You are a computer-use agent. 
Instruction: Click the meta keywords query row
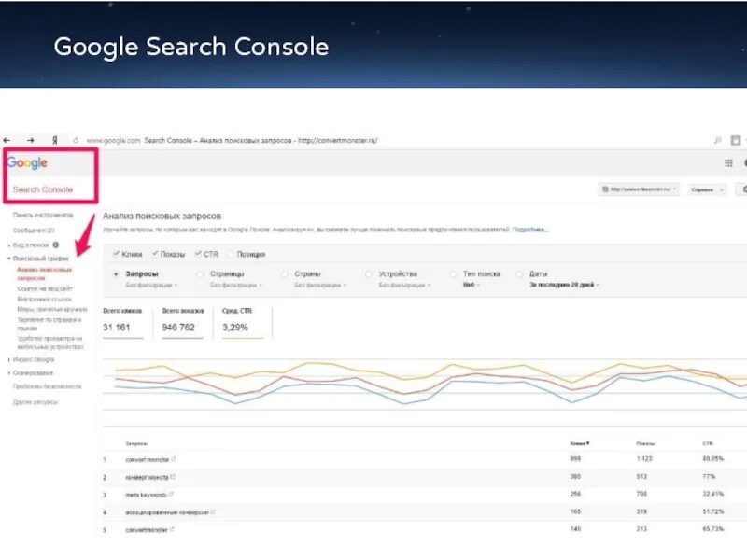point(424,495)
